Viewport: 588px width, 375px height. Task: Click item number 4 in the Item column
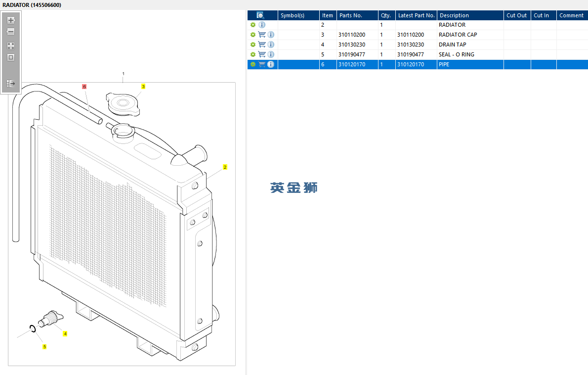tap(323, 45)
